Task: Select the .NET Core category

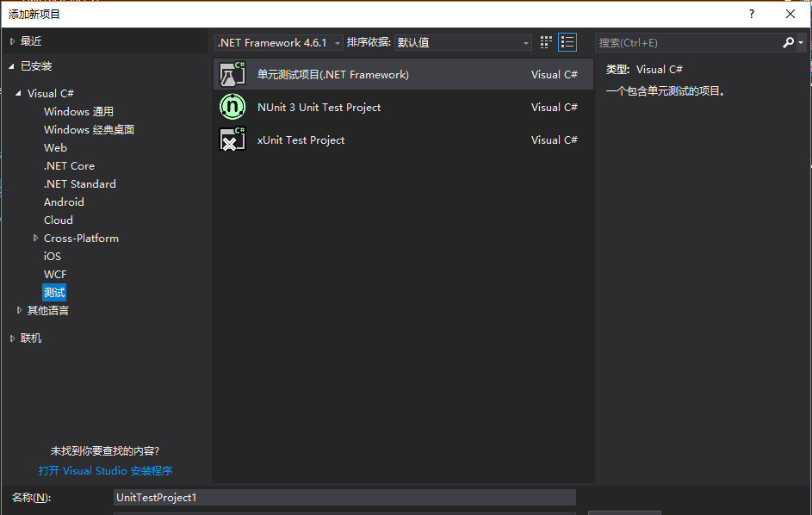Action: (x=70, y=166)
